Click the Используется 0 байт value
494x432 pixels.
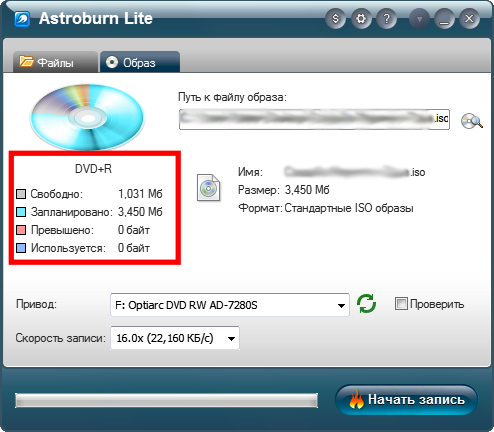click(134, 248)
